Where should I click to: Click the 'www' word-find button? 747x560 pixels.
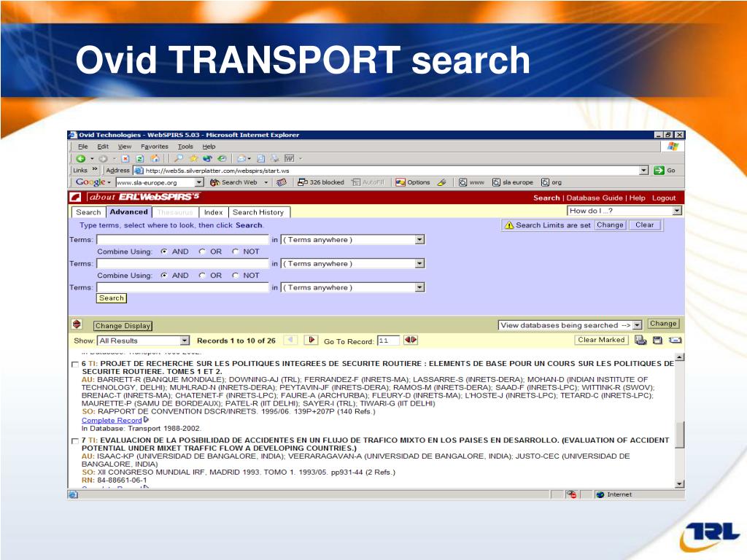(x=472, y=182)
